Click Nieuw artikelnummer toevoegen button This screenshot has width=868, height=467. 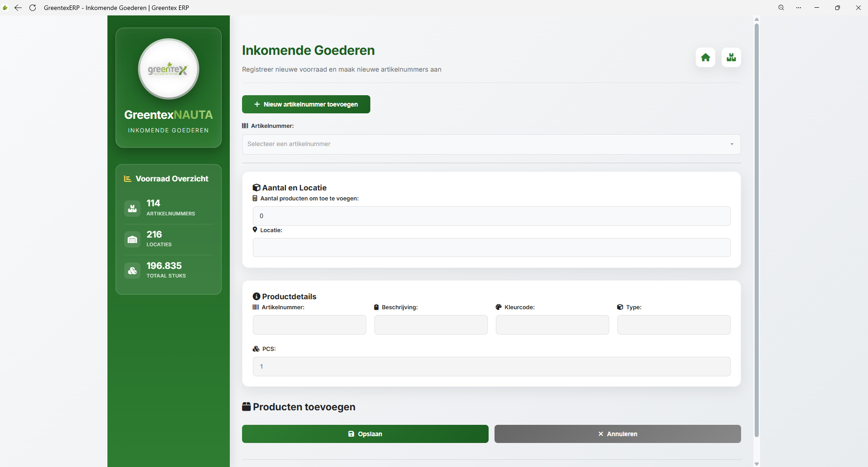306,104
